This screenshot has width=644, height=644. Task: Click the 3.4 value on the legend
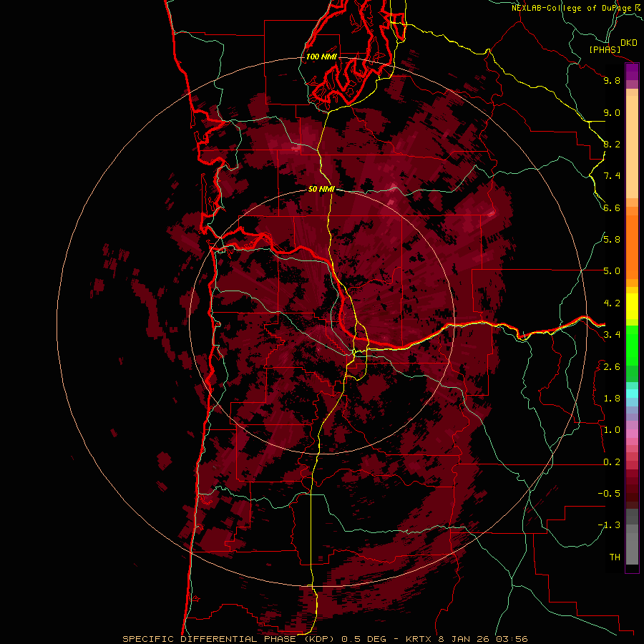(x=612, y=335)
